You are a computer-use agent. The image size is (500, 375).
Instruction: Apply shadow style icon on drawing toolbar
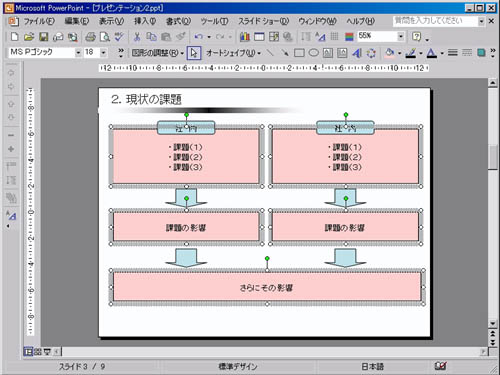tap(481, 53)
